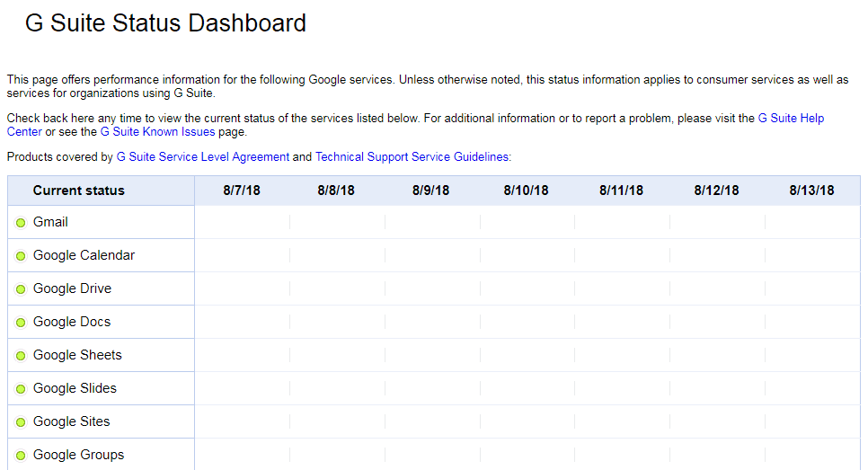868x470 pixels.
Task: Click the 8/13/18 date column header
Action: click(x=811, y=191)
